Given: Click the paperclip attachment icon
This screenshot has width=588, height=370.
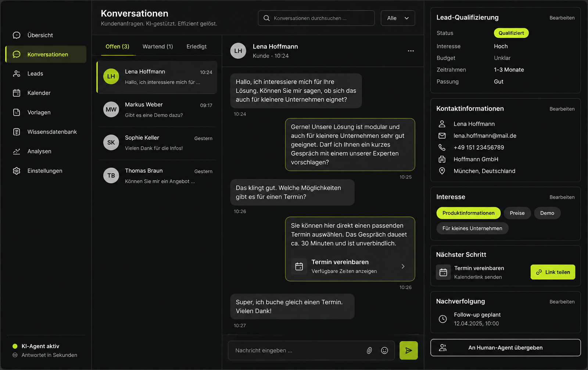Looking at the screenshot, I should pyautogui.click(x=369, y=351).
